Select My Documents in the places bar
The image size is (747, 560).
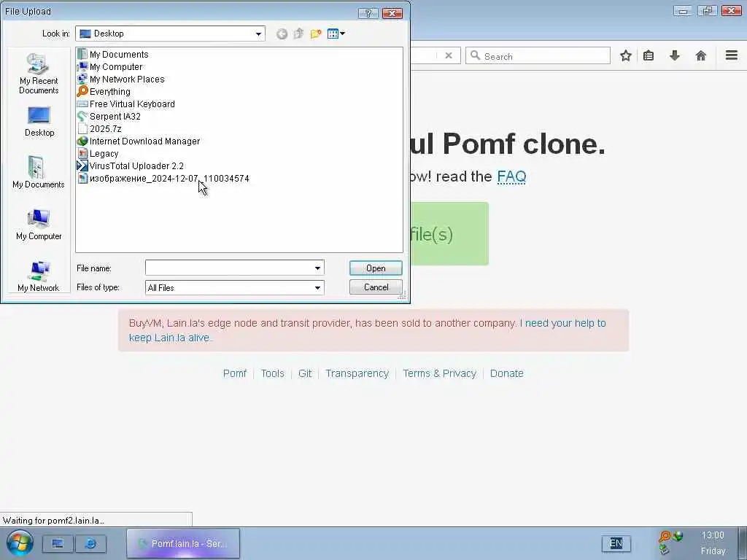pos(39,172)
